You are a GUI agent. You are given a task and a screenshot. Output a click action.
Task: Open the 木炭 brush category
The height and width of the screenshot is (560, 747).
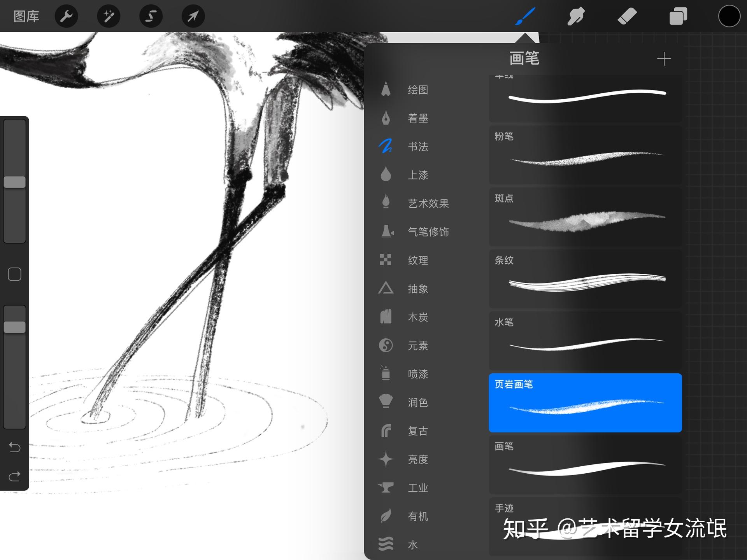[x=417, y=317]
